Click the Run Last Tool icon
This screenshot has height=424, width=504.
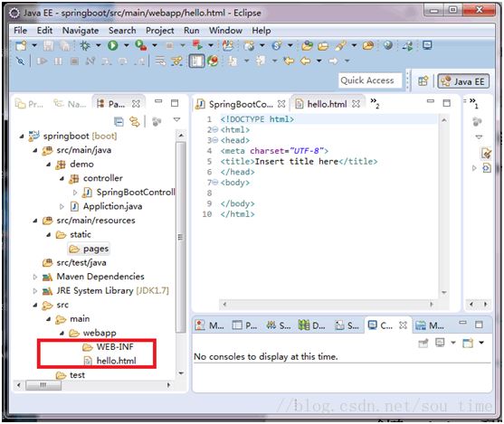click(141, 45)
